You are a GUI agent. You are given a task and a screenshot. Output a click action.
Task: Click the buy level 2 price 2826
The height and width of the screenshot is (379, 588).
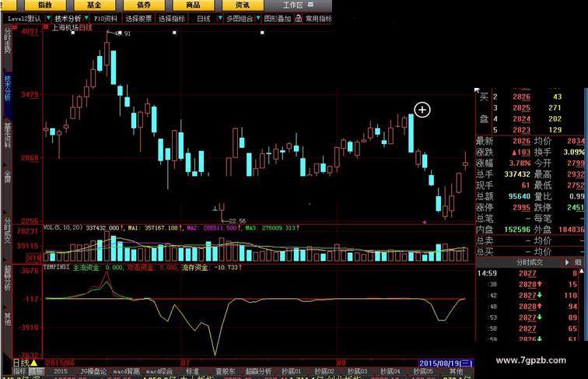[x=522, y=97]
